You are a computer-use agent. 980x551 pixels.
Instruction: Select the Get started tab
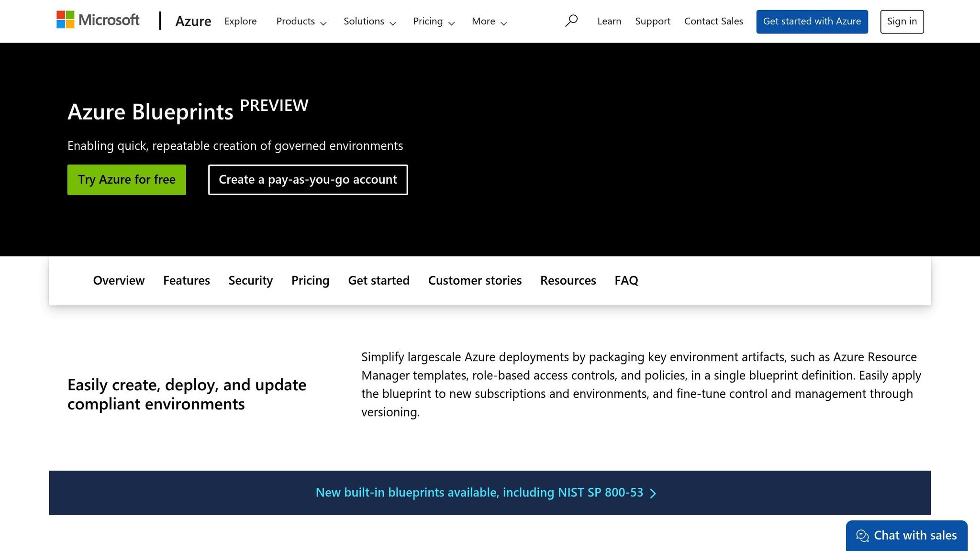pyautogui.click(x=379, y=281)
